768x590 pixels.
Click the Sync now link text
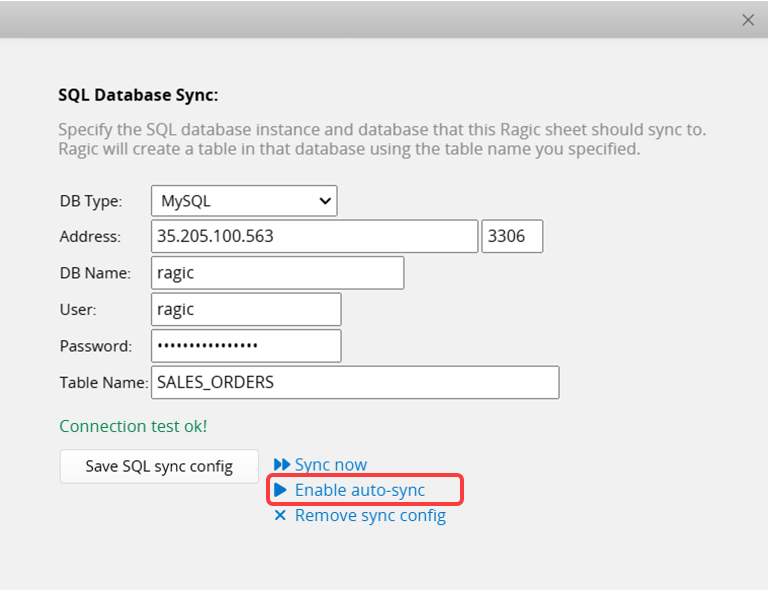[331, 465]
